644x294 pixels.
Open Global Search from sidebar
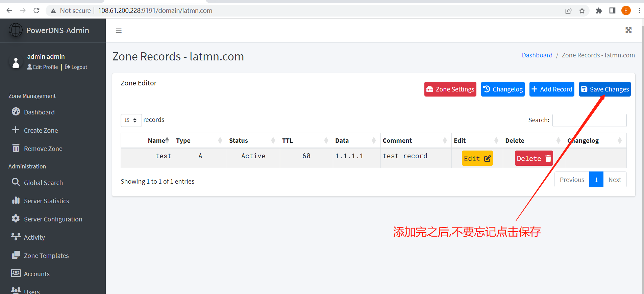click(43, 183)
